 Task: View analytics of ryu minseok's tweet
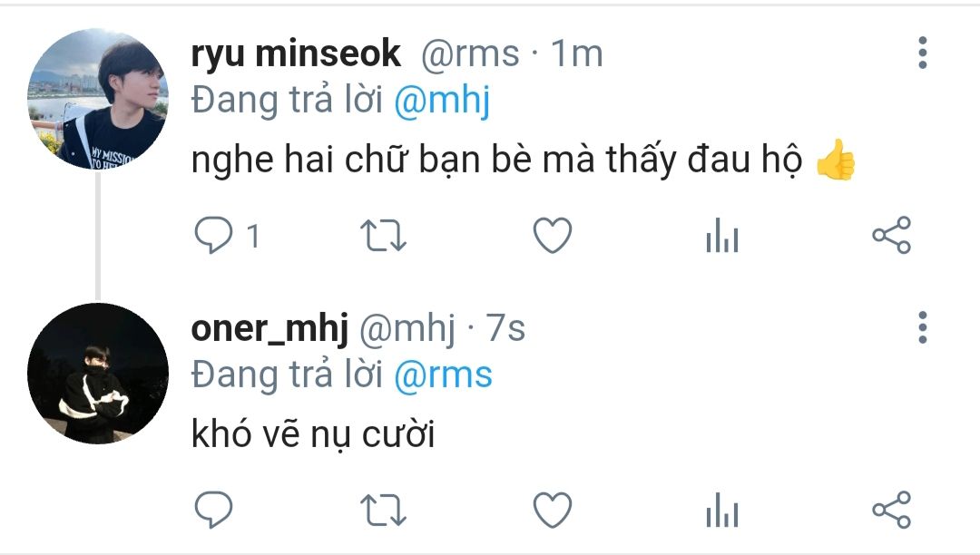(x=722, y=238)
